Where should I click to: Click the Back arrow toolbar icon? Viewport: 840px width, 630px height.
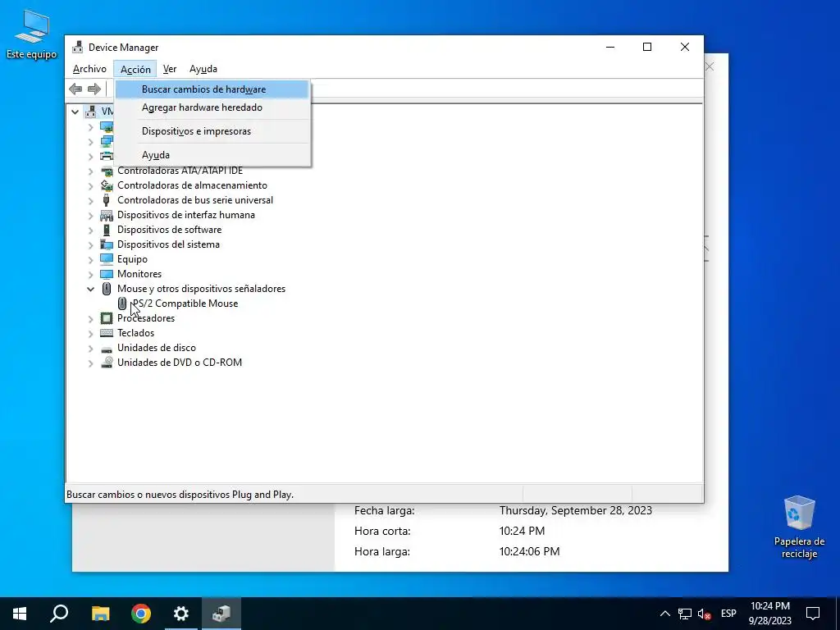(75, 89)
